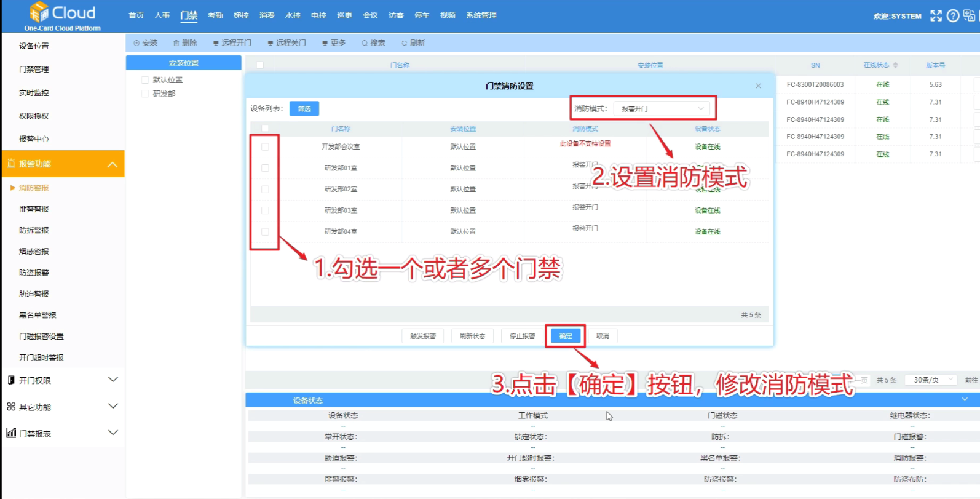Image resolution: width=980 pixels, height=499 pixels.
Task: Click the 刷新 refresh toolbar icon
Action: click(405, 43)
